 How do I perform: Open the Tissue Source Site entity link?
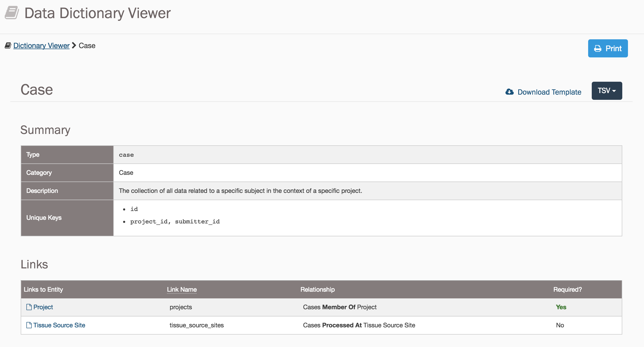point(59,325)
